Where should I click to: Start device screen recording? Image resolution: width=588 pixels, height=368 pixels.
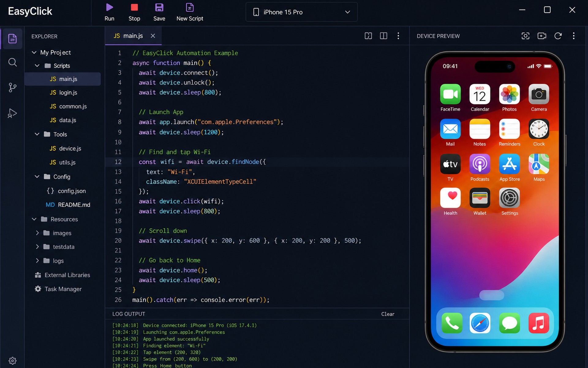point(542,36)
